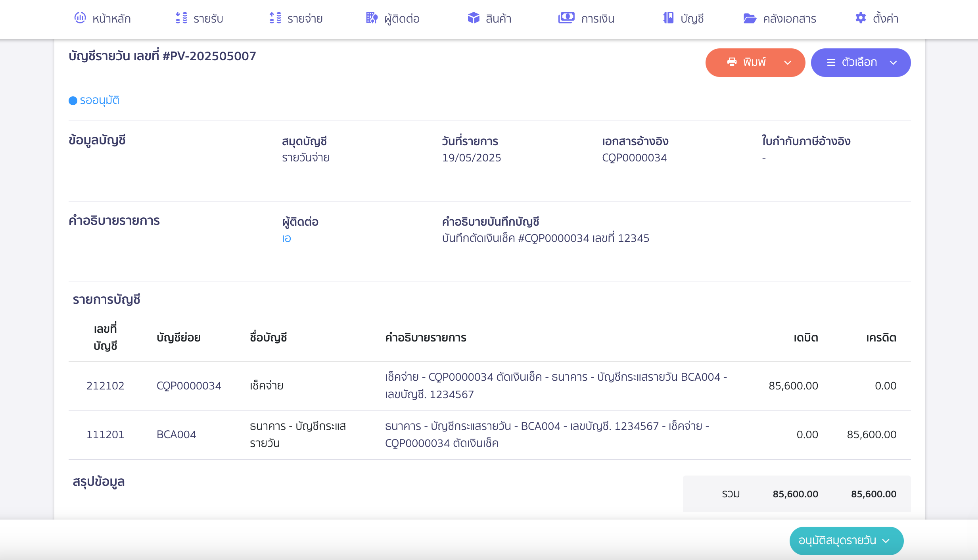Click the cash icon beside การเงิน
978x560 pixels.
pos(566,18)
